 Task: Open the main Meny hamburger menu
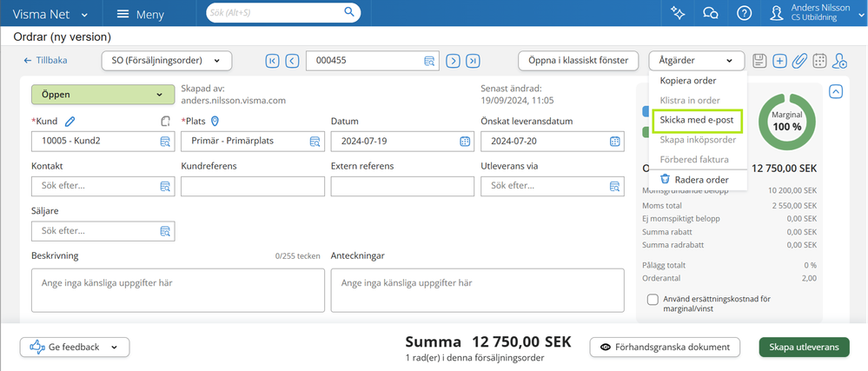pyautogui.click(x=141, y=15)
